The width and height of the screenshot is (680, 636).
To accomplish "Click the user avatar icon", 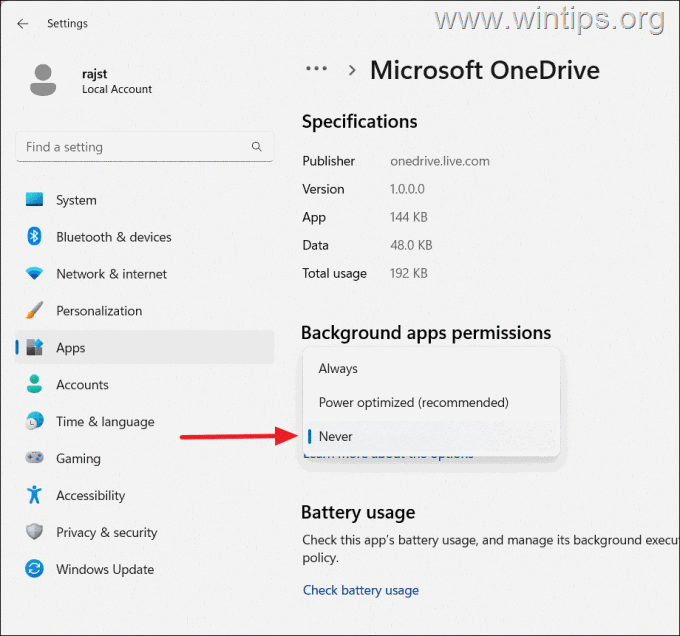I will pyautogui.click(x=43, y=80).
